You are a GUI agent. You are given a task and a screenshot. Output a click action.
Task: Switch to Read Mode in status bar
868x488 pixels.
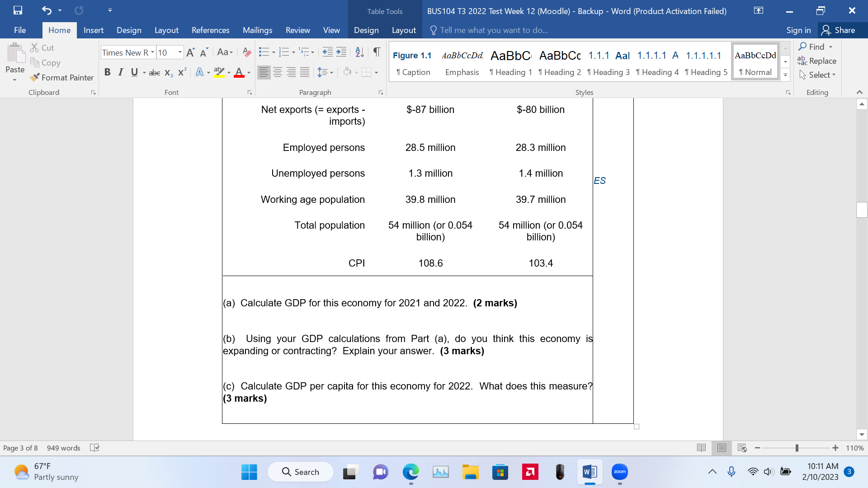701,448
